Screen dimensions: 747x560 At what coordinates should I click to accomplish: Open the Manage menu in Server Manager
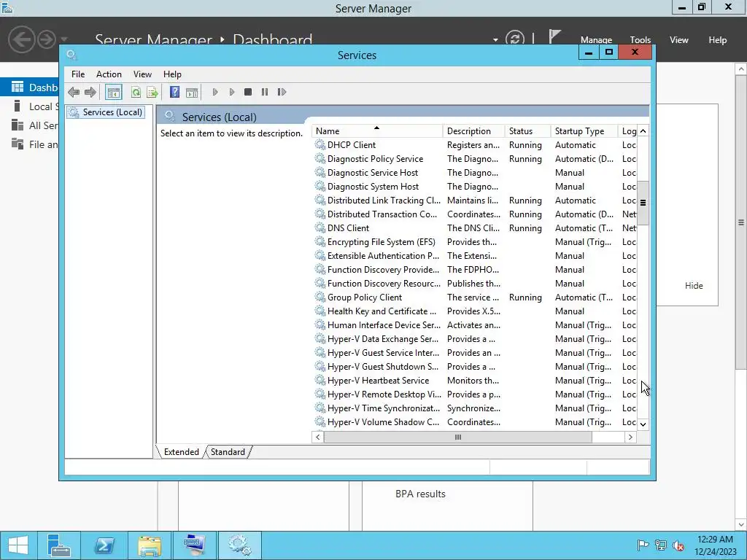(596, 40)
